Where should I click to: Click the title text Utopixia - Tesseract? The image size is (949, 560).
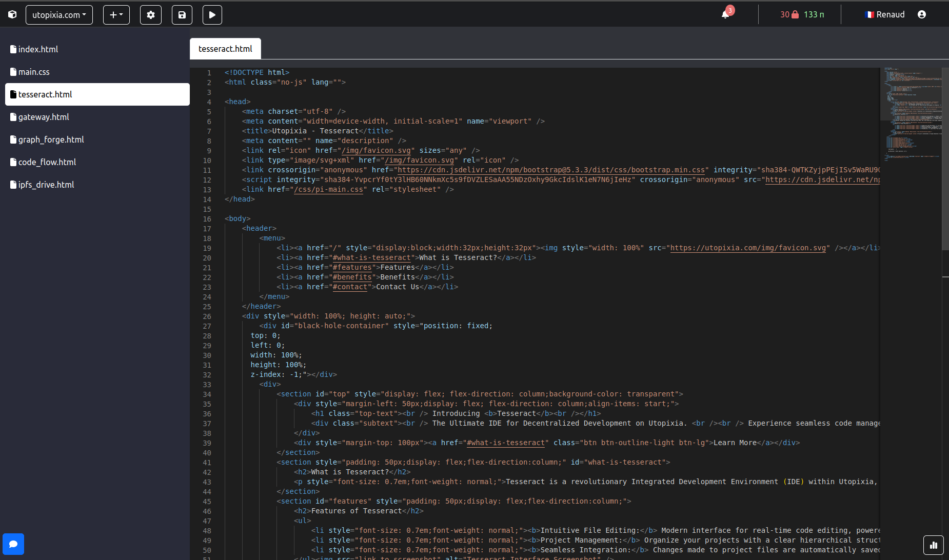click(315, 131)
